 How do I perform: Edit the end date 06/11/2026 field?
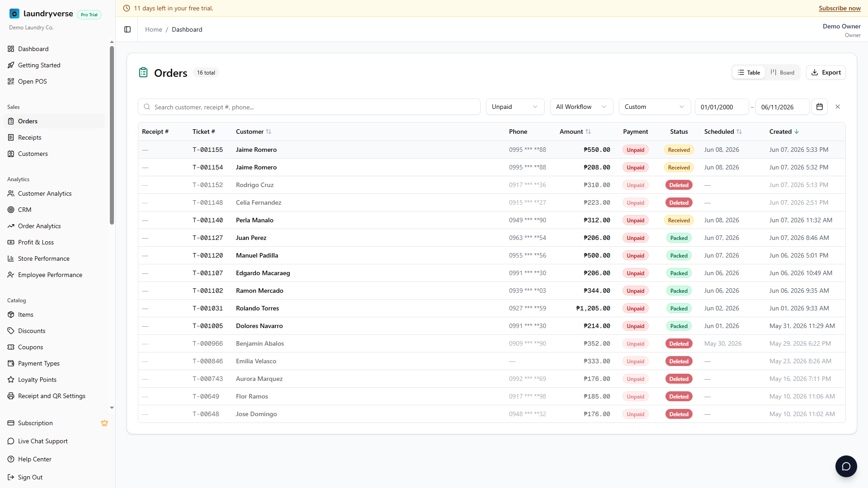[x=782, y=107]
